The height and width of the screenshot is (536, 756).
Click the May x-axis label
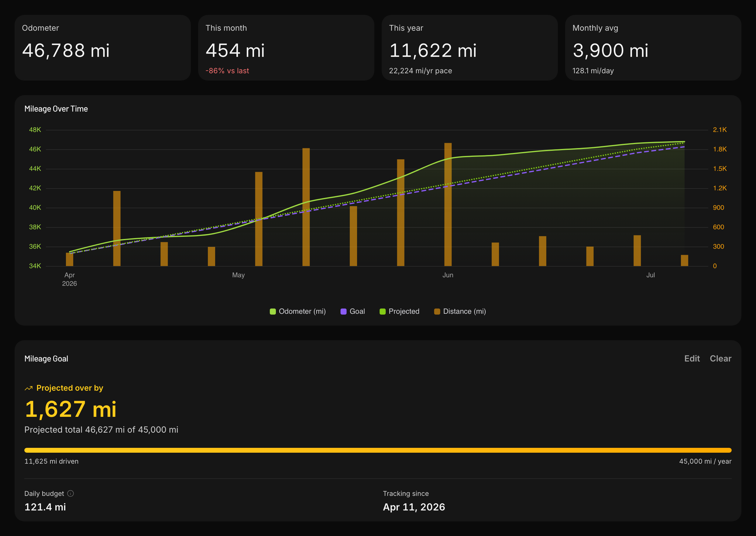click(x=239, y=275)
